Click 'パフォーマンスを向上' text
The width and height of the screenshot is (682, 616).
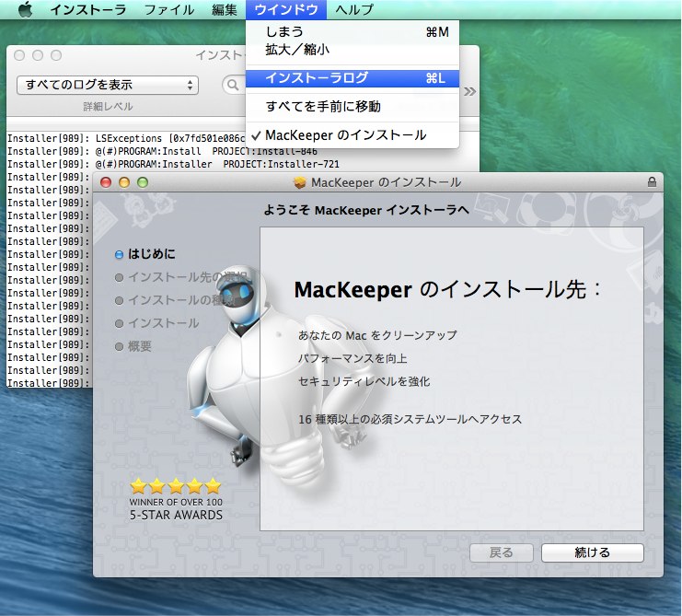(353, 358)
